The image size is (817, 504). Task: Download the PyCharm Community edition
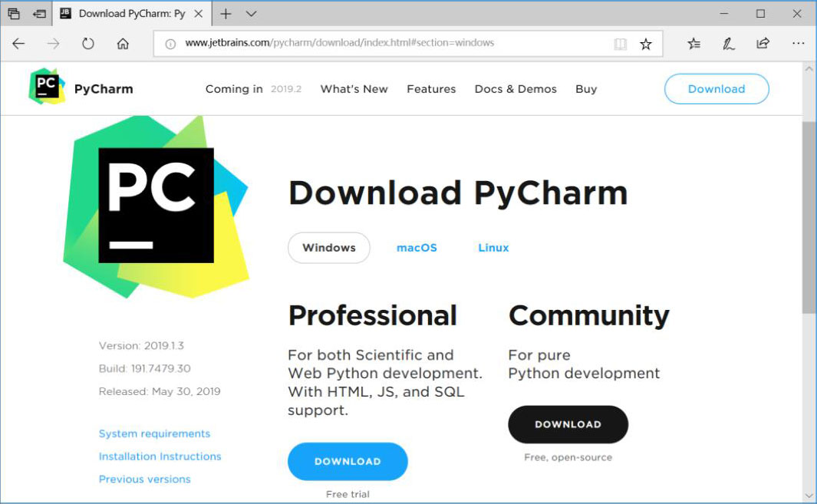pos(568,424)
